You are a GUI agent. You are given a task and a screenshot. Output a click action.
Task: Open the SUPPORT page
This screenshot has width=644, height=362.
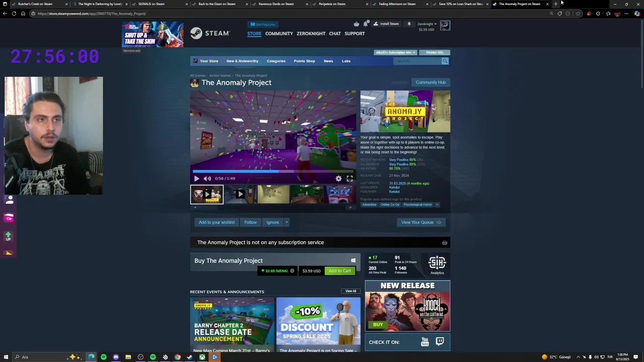pyautogui.click(x=355, y=34)
